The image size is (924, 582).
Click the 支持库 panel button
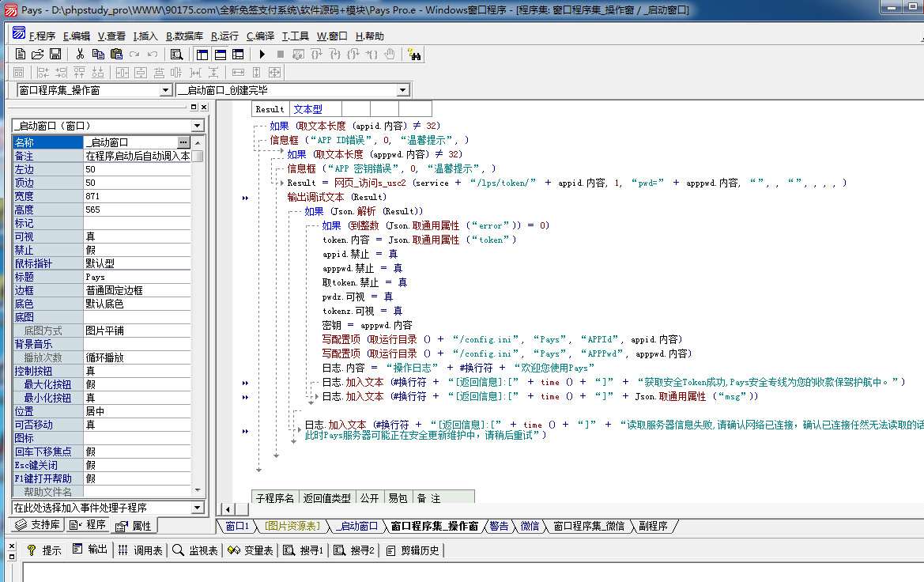(38, 525)
